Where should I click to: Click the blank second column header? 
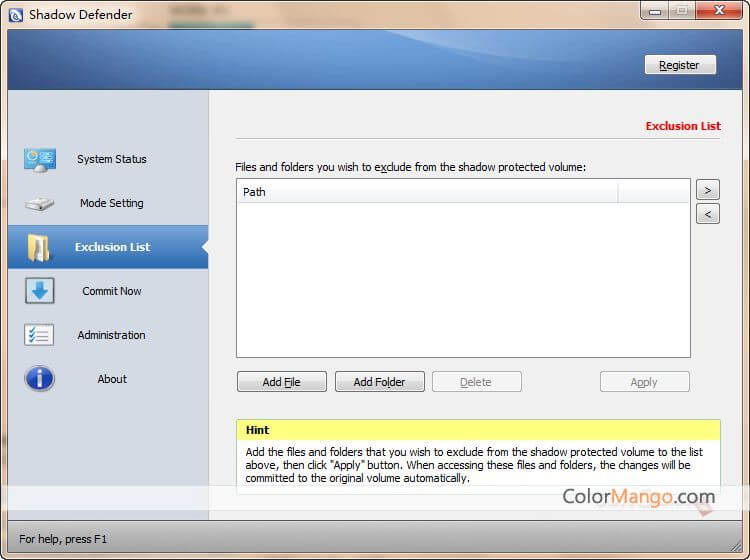pos(653,192)
